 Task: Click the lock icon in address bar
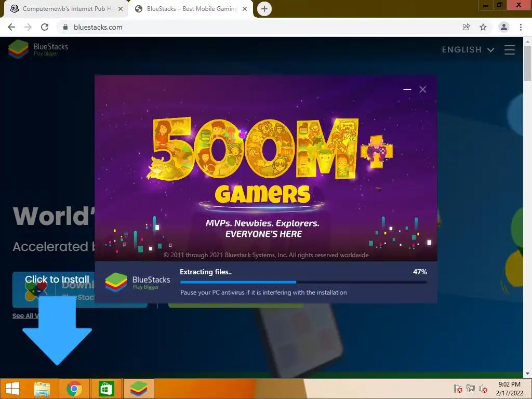click(65, 27)
